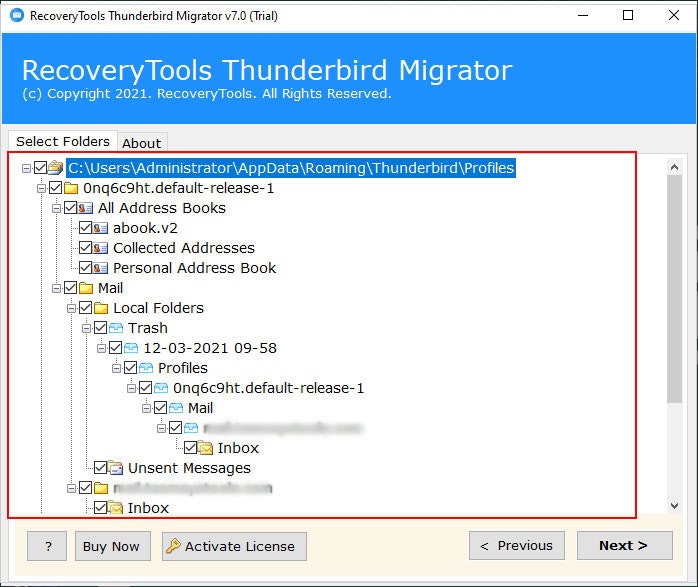The image size is (698, 587).
Task: Click the folder tree scroll up arrow
Action: tap(674, 167)
